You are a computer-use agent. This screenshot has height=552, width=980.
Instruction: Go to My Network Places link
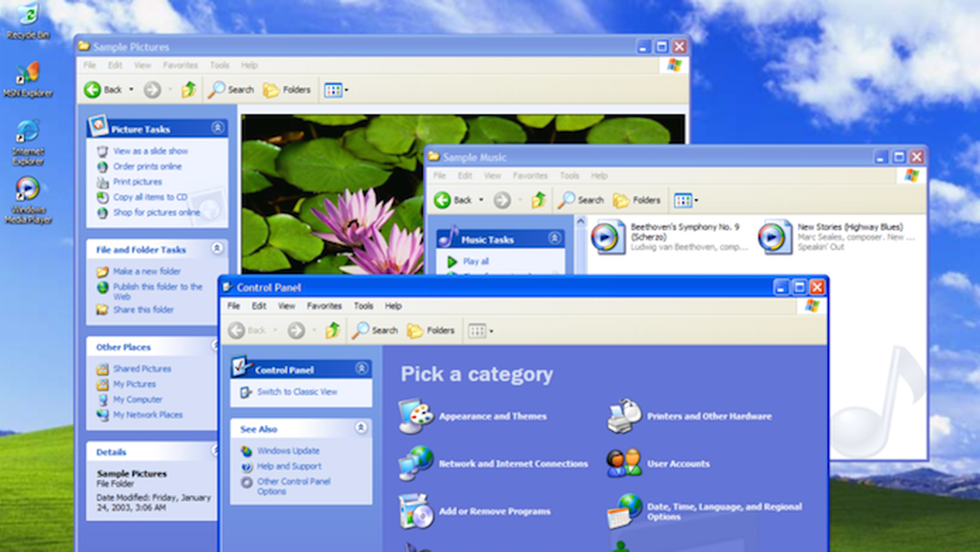point(148,415)
